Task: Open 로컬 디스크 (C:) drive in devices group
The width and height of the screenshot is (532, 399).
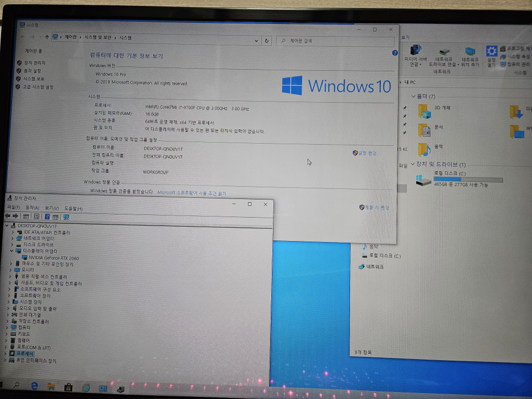Action: pyautogui.click(x=459, y=178)
